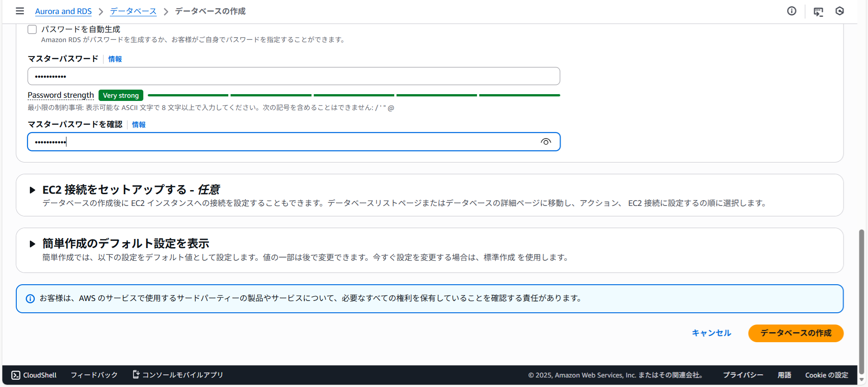The height and width of the screenshot is (387, 868).
Task: Click the キャンセル button
Action: pyautogui.click(x=711, y=333)
